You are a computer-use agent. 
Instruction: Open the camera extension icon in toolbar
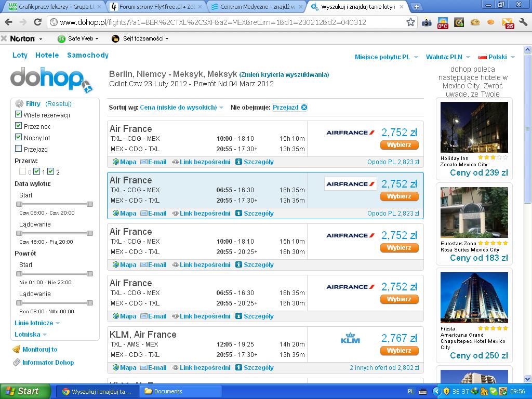(x=427, y=22)
